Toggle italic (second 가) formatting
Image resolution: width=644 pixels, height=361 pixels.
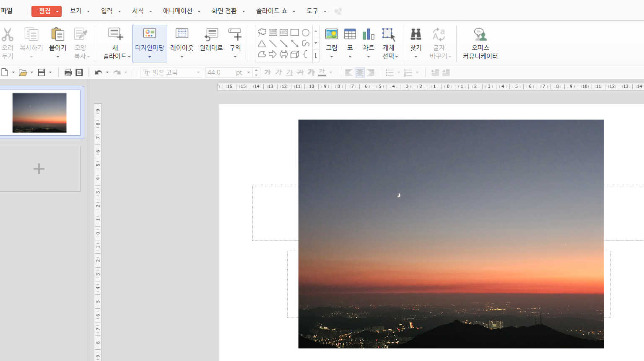point(278,72)
